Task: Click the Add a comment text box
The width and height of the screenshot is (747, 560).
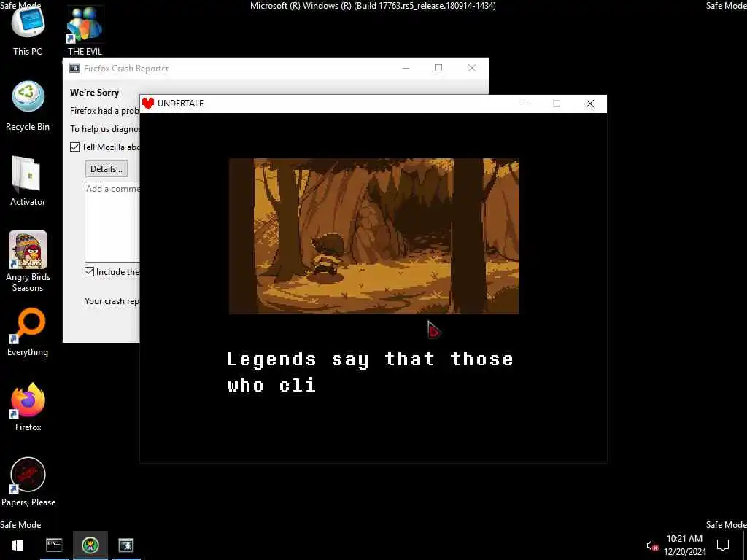Action: pyautogui.click(x=112, y=222)
